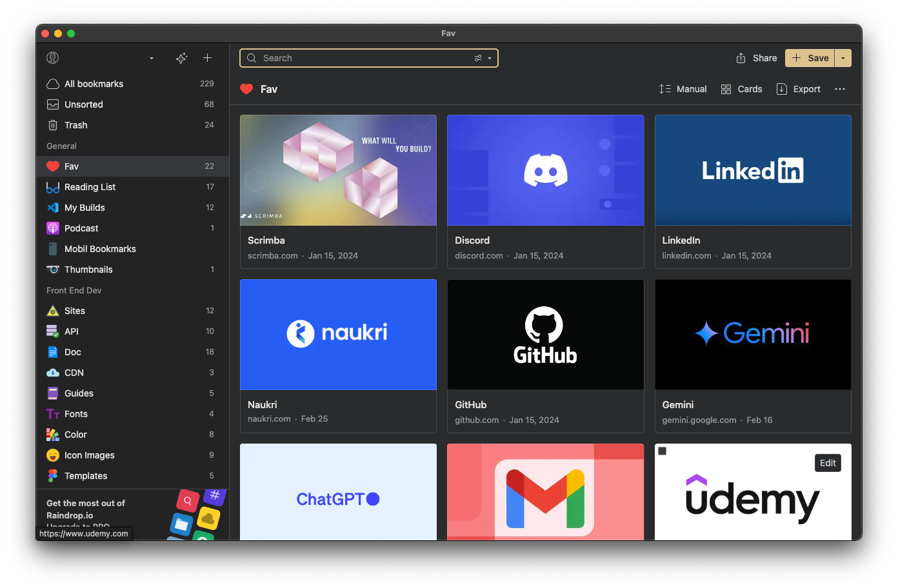
Task: Open My Builds VS Code icon
Action: (x=53, y=208)
